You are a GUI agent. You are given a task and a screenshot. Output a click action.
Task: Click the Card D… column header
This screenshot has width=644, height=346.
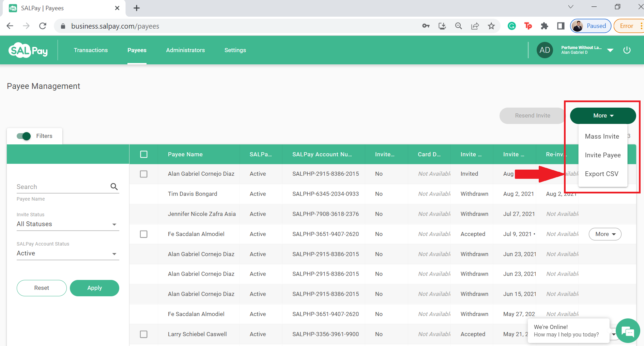click(429, 154)
